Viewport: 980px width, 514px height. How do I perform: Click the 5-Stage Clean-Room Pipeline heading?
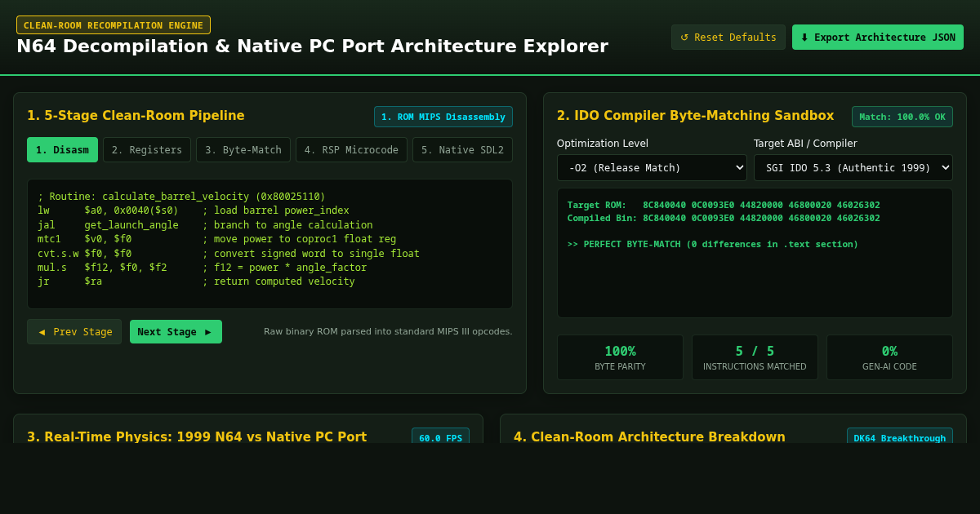136,116
